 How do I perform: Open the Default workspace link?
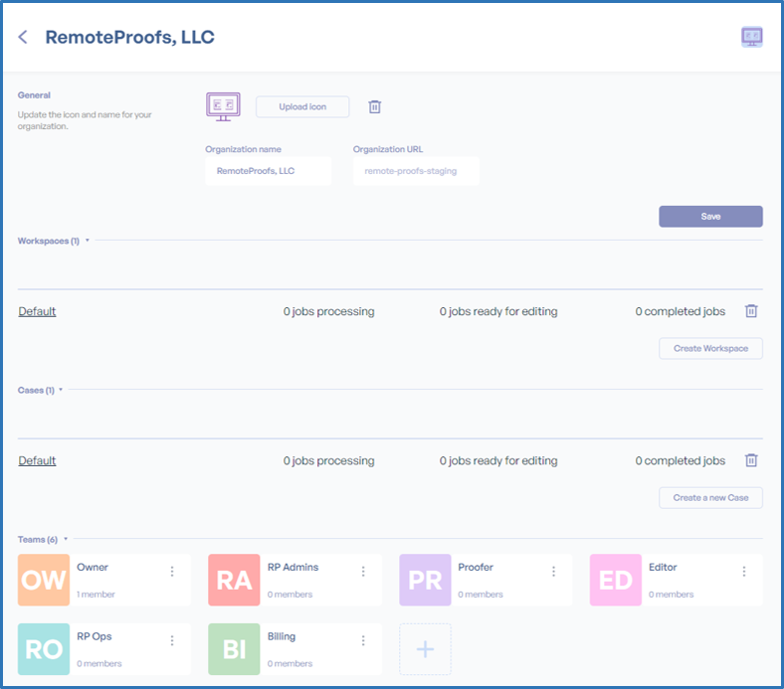point(37,311)
